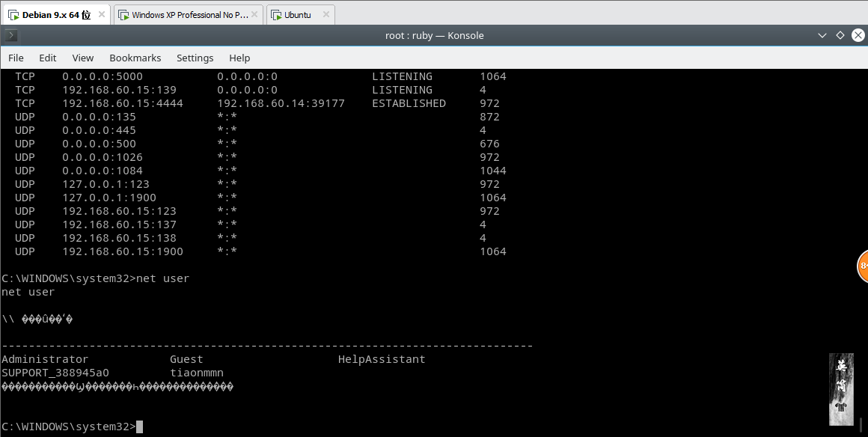Click the Debian tab VM icon

[13, 15]
